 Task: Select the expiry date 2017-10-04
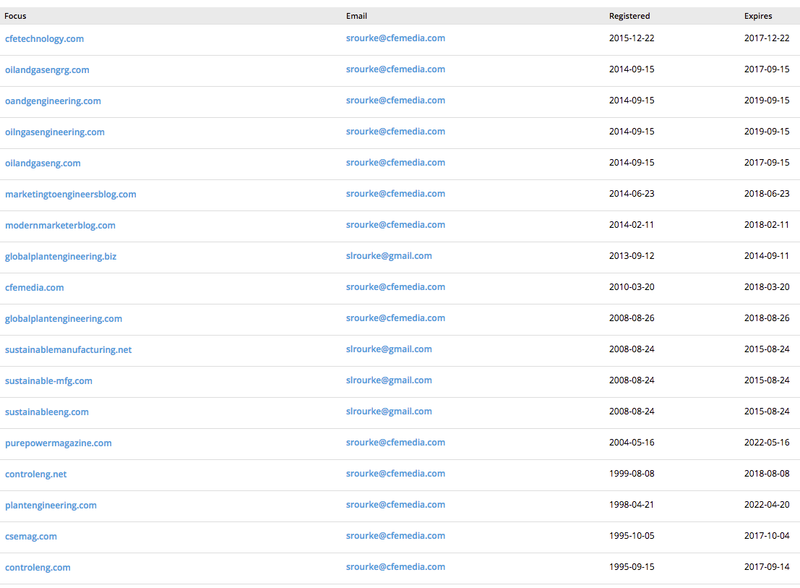point(767,536)
